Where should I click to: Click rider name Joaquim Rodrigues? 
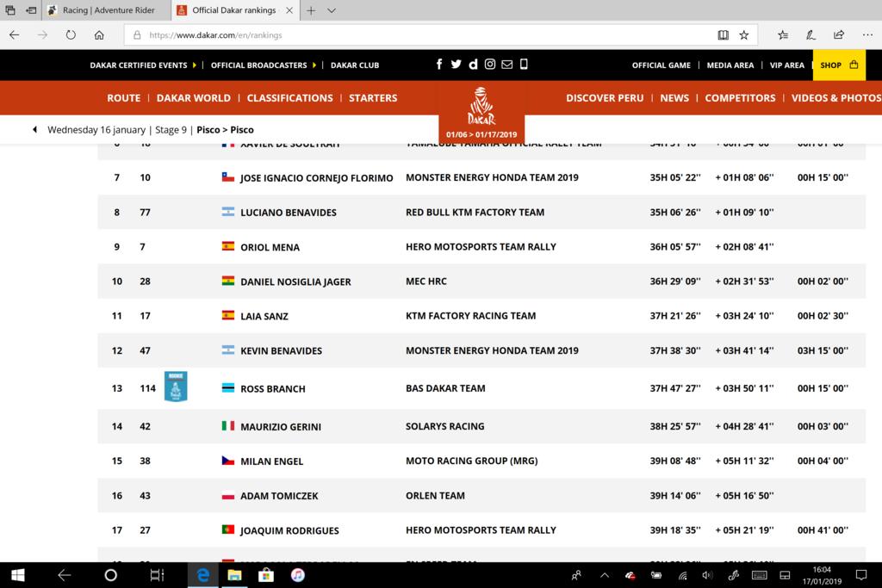click(x=289, y=530)
